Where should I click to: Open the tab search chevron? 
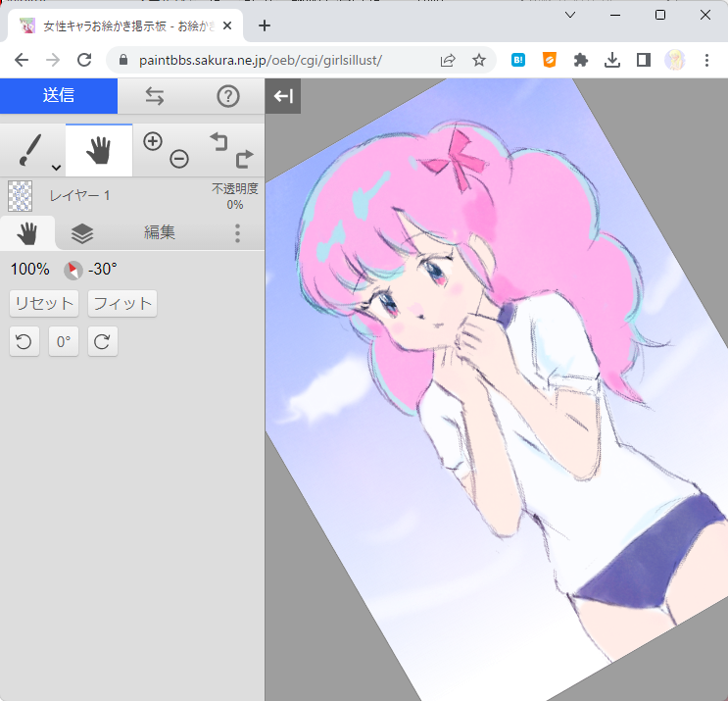tap(570, 15)
